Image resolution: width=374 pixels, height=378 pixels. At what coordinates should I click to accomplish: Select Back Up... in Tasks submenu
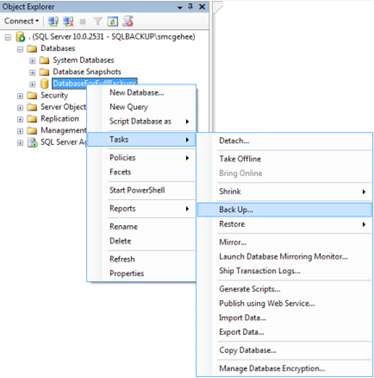[284, 210]
